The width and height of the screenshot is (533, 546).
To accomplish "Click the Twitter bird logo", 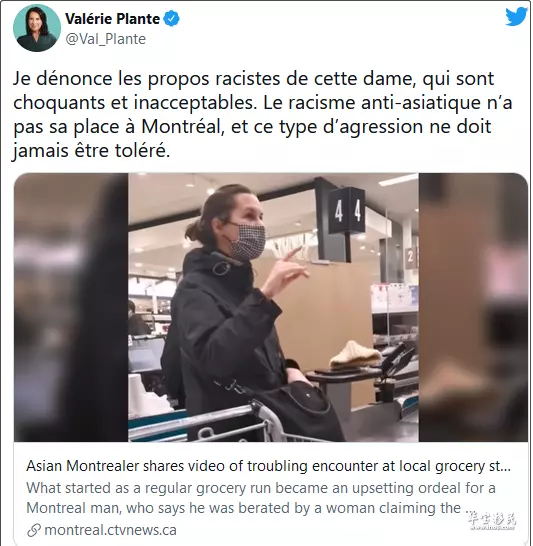I will pos(517,16).
